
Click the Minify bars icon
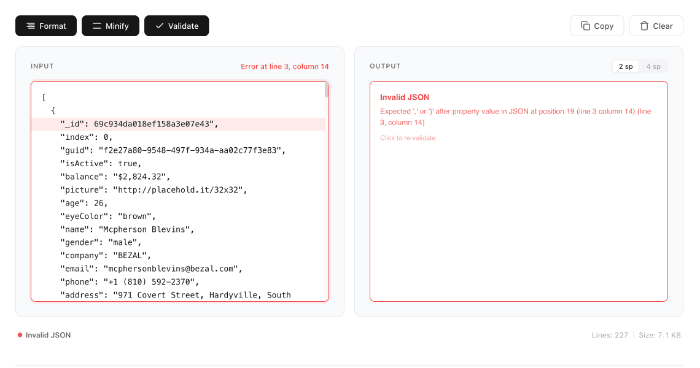(x=97, y=26)
